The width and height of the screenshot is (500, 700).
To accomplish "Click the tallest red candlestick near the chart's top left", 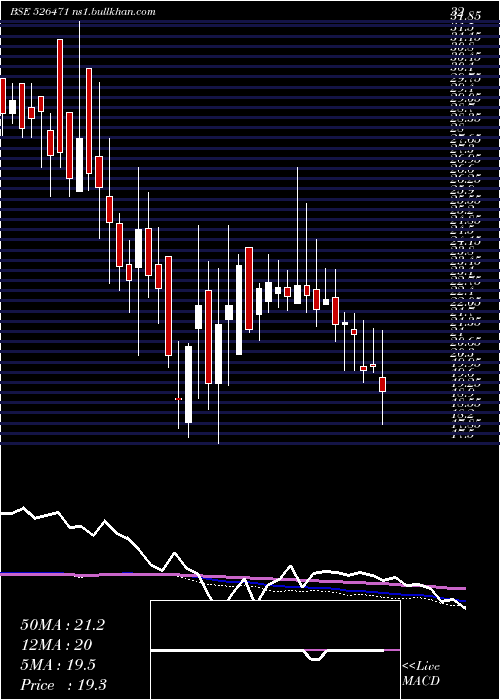I will point(60,96).
